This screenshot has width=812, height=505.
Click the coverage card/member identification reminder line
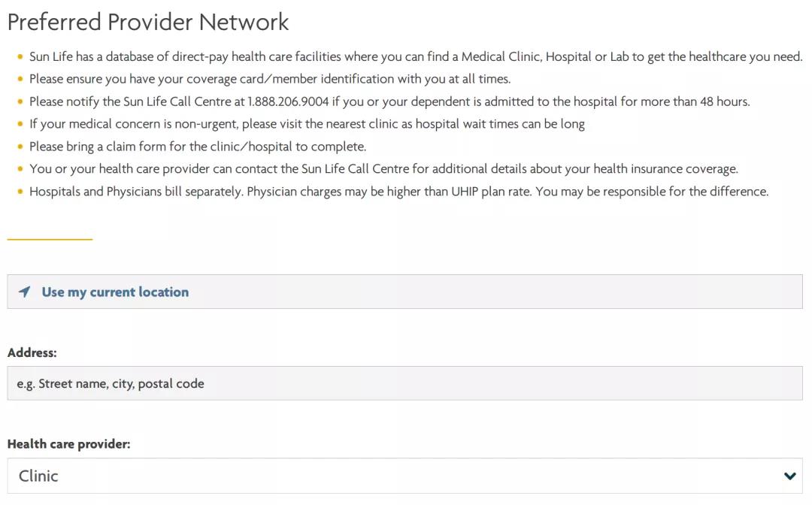(x=269, y=79)
